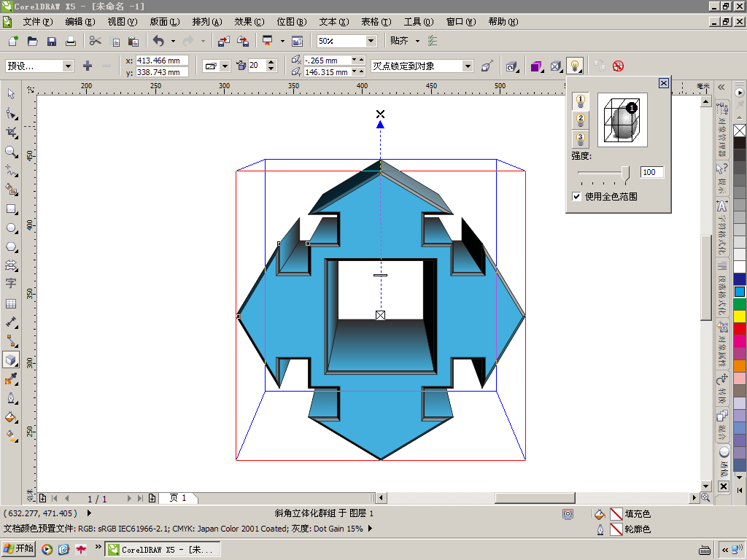Screen dimensions: 747x560
Task: Click CorelDRAW X5 taskbar button
Action: [x=163, y=550]
